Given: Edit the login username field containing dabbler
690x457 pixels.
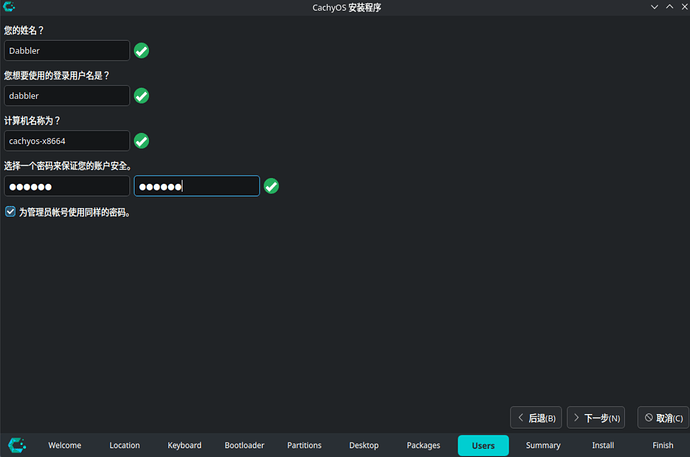Looking at the screenshot, I should click(67, 96).
